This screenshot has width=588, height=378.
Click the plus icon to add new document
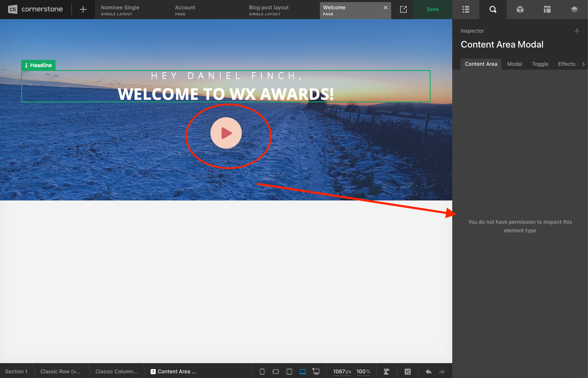[83, 9]
